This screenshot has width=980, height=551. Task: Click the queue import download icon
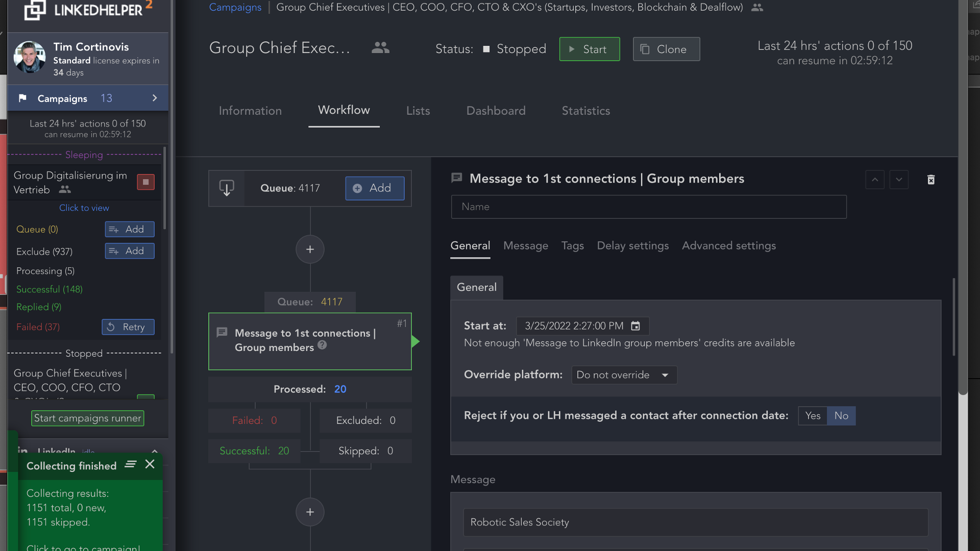pos(227,188)
